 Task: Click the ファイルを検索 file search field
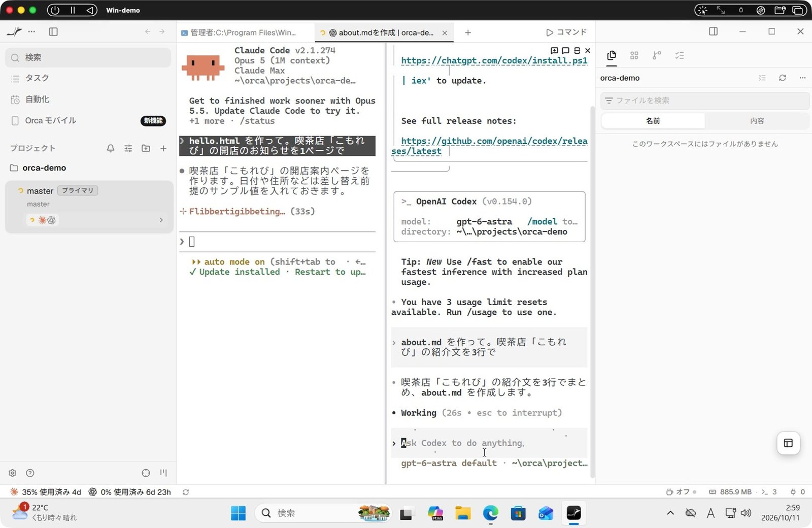705,101
